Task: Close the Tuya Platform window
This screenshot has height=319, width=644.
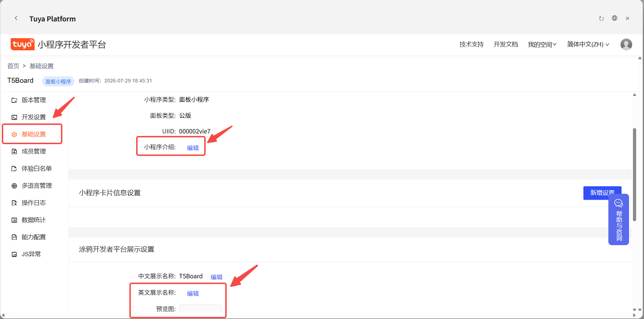Action: (628, 19)
